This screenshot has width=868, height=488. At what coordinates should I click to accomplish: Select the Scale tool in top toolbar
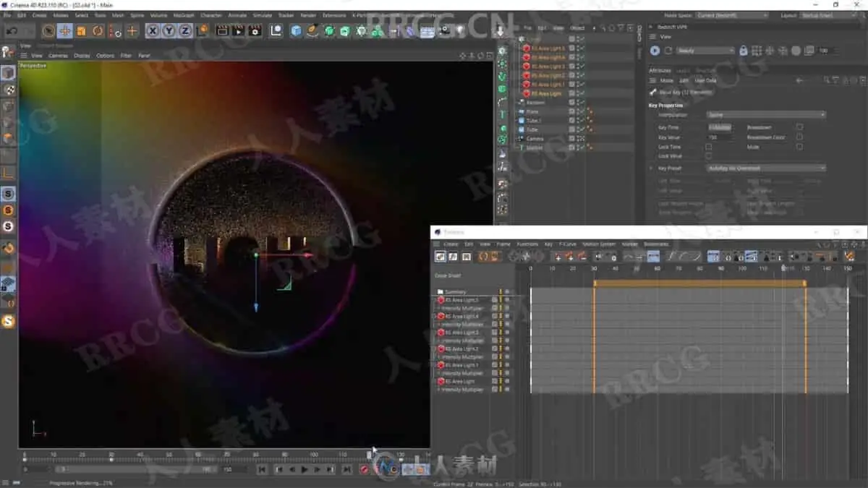81,30
